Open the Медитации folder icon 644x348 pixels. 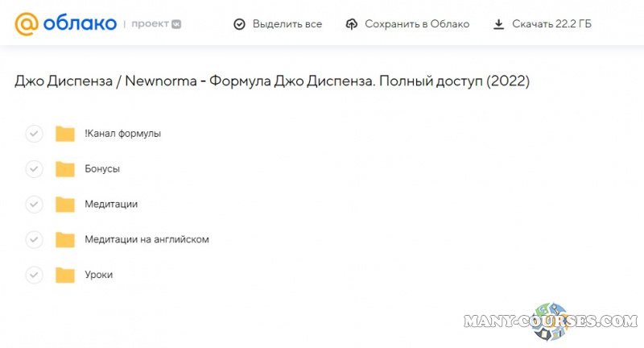[x=65, y=205]
